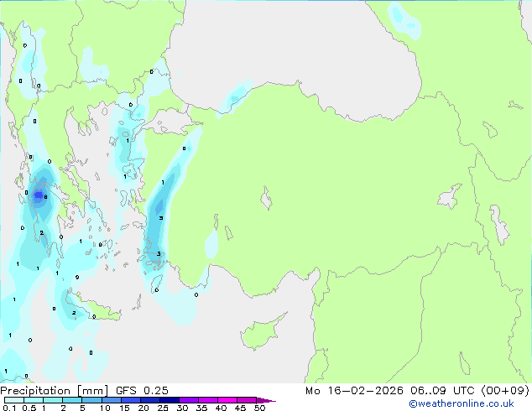532x411 pixels.
Task: Click the "(00+09)" forecast offset text
Action: coord(505,391)
